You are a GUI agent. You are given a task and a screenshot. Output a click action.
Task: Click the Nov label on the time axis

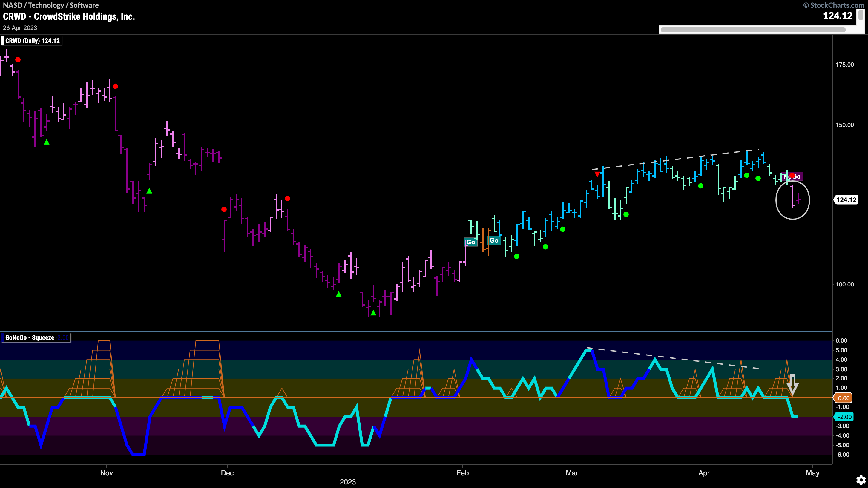(x=106, y=473)
